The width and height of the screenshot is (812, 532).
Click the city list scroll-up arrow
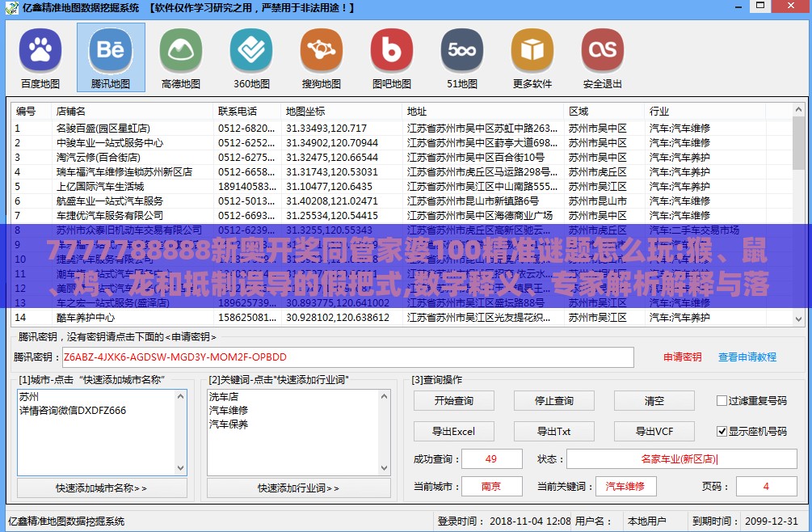(180, 397)
